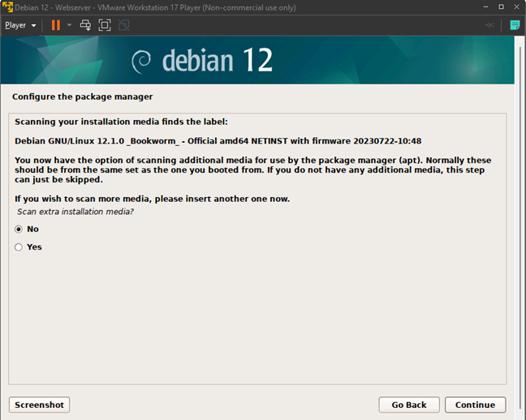Expand the power options arrow beside pause
The width and height of the screenshot is (526, 420).
[x=70, y=25]
